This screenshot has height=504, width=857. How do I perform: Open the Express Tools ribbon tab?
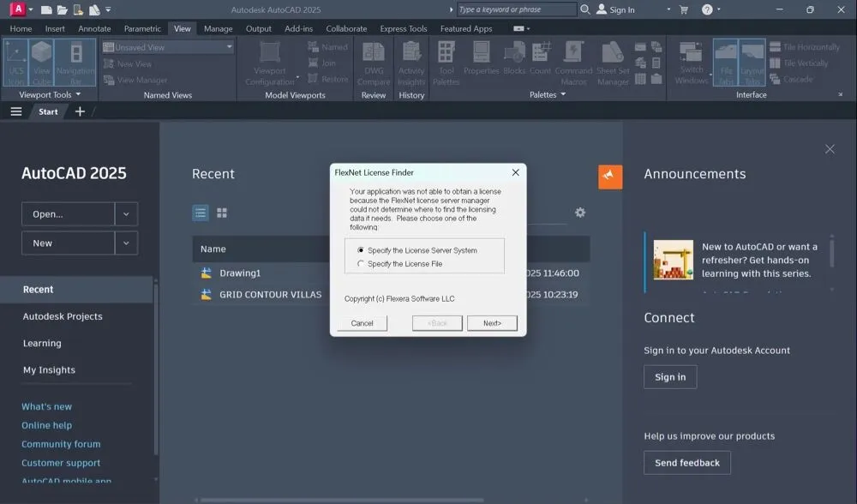click(x=404, y=28)
